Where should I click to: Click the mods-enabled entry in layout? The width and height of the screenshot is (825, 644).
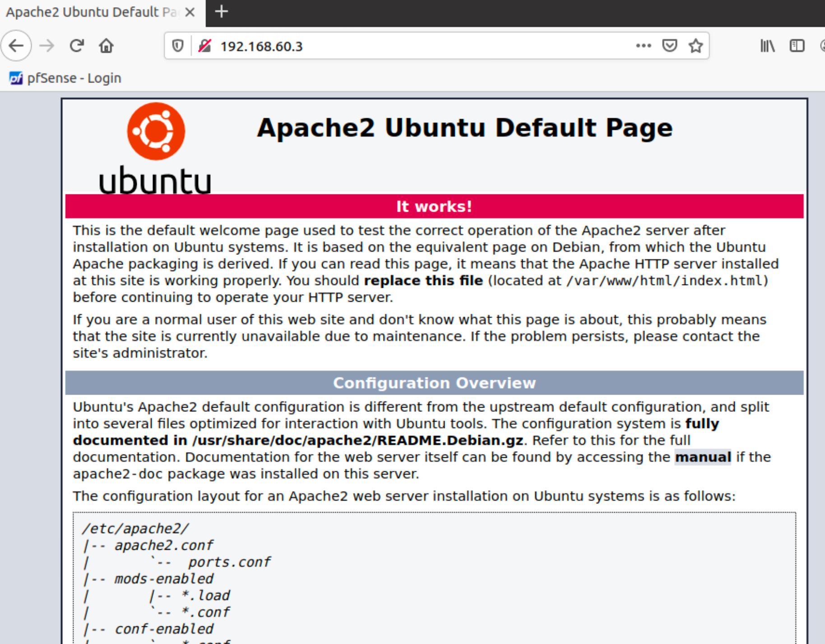(163, 579)
